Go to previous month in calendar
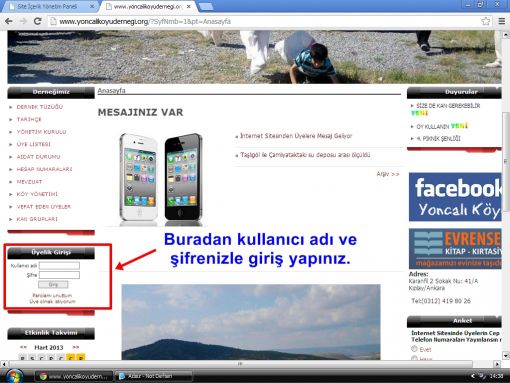 click(x=23, y=347)
